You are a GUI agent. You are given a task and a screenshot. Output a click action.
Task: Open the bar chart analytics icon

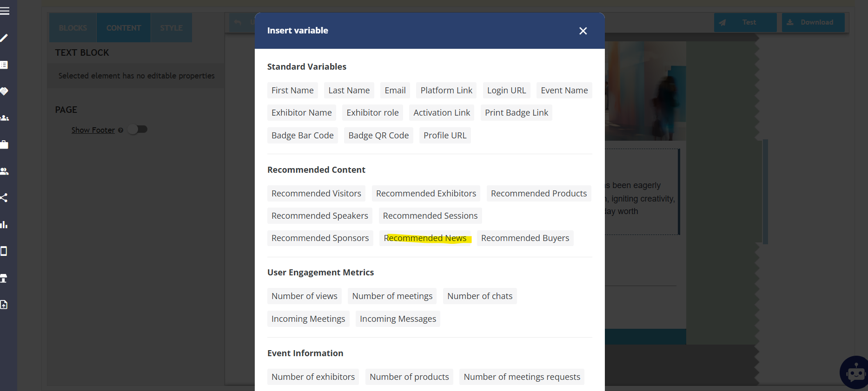click(x=4, y=225)
